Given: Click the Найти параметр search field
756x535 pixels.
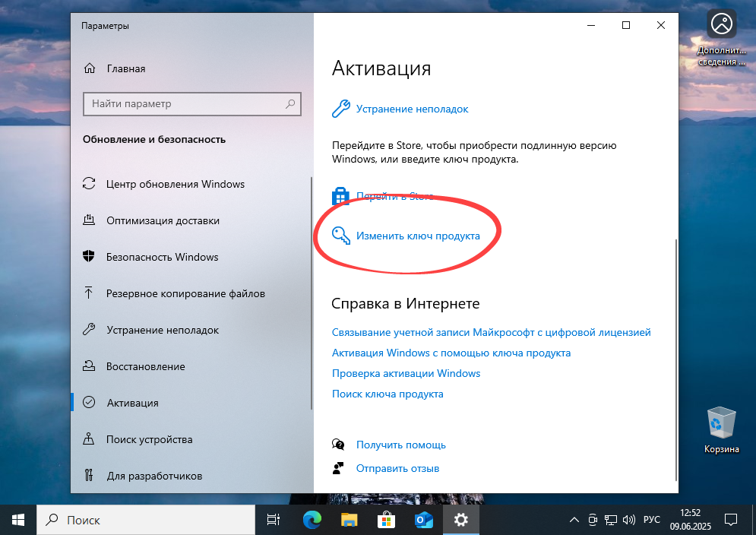Looking at the screenshot, I should pyautogui.click(x=191, y=103).
